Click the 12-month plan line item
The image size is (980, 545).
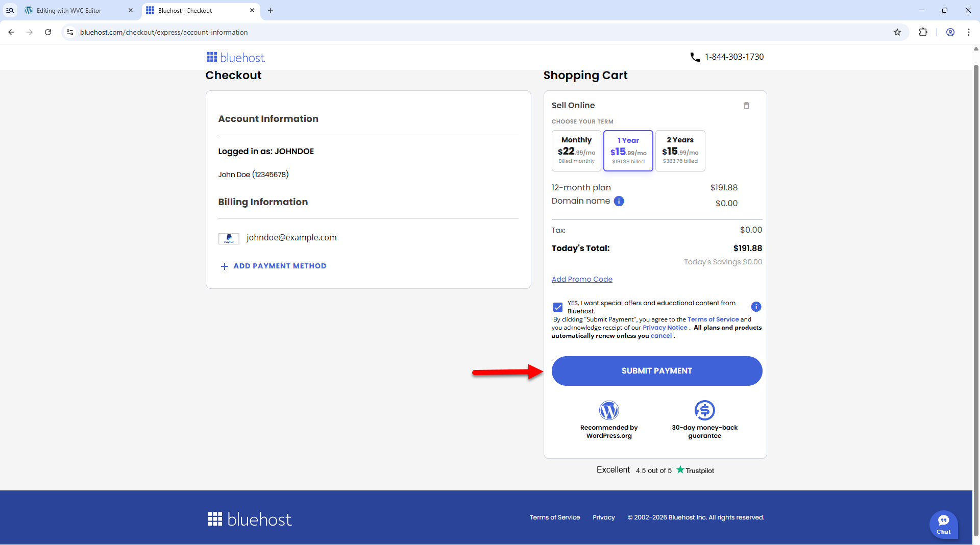click(x=645, y=188)
